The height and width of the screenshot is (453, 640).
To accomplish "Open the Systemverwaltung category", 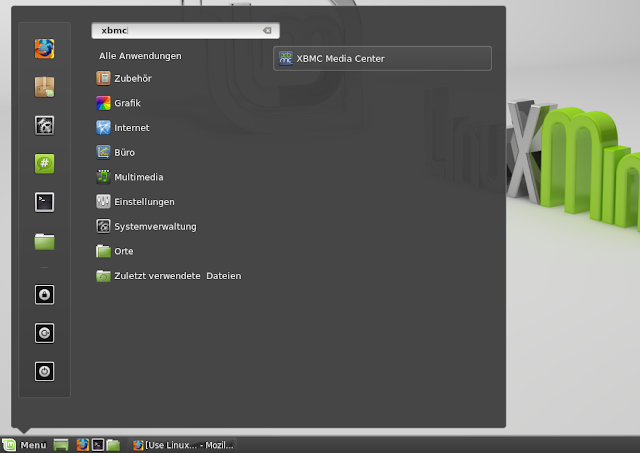I will point(146,226).
